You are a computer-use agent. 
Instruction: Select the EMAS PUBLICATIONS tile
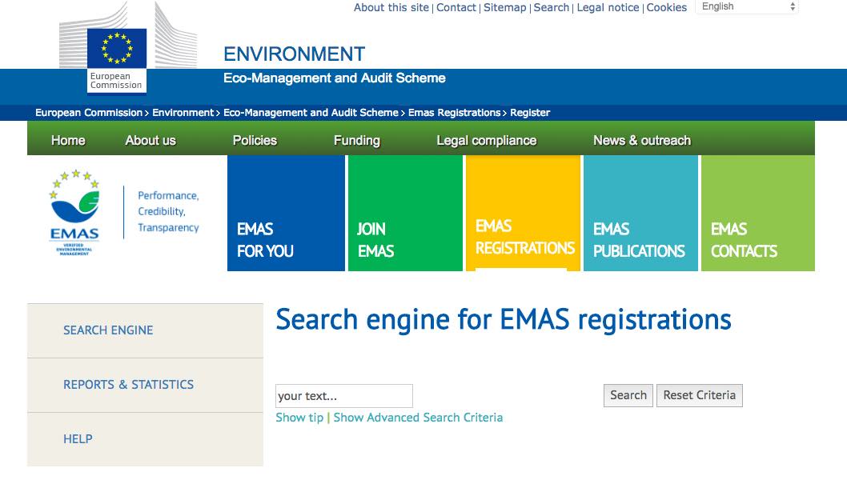click(640, 213)
